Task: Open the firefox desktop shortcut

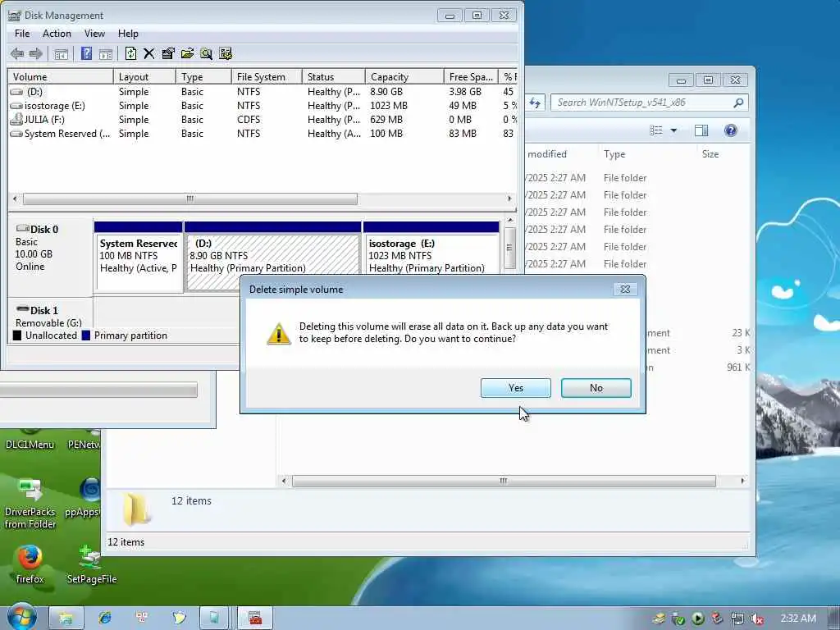Action: 30,564
